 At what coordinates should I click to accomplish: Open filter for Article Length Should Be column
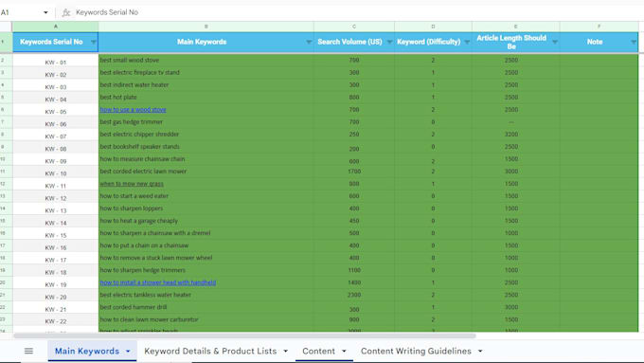[555, 42]
